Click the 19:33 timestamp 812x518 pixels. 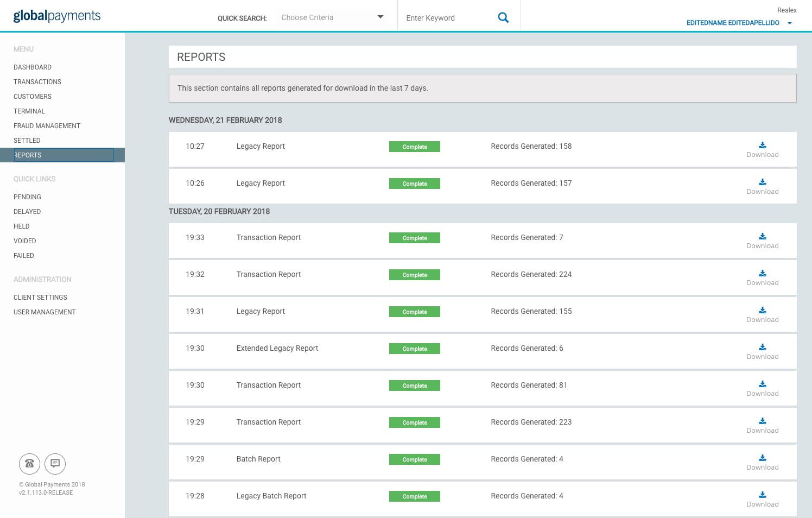[x=195, y=237]
